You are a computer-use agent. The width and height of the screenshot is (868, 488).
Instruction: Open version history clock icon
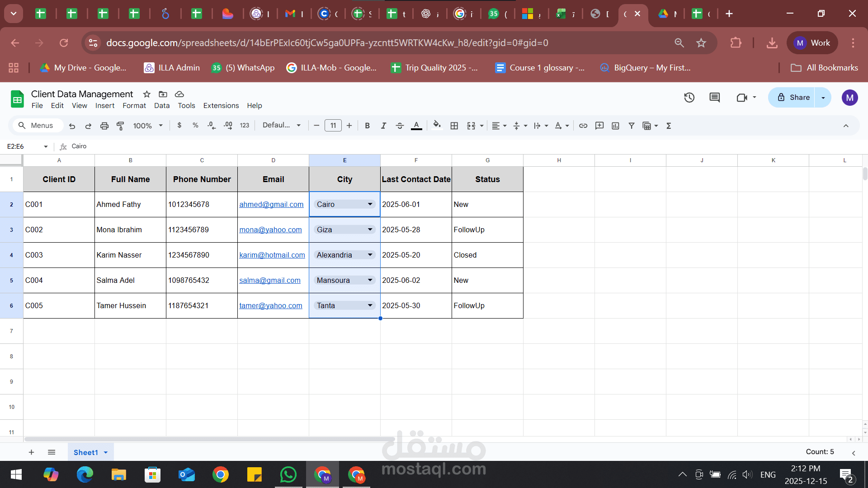click(x=689, y=97)
